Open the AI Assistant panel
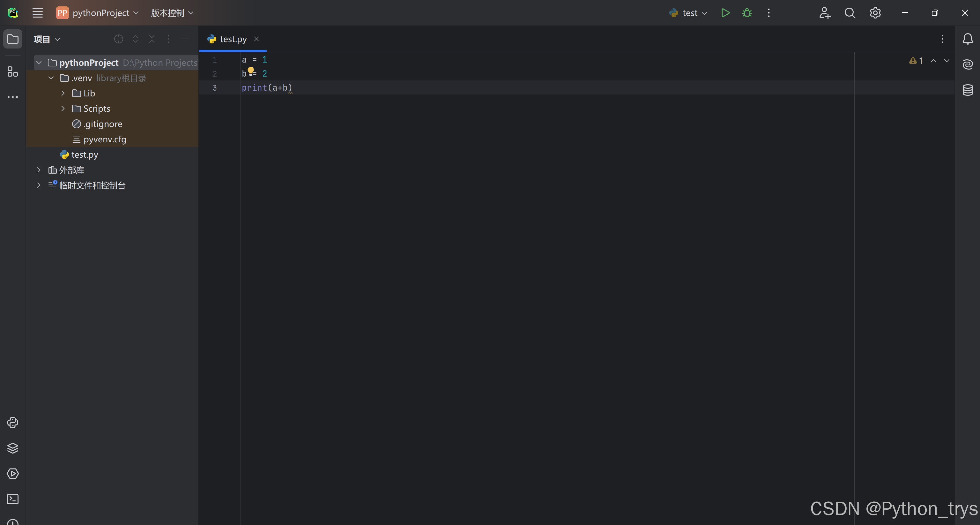 [968, 64]
